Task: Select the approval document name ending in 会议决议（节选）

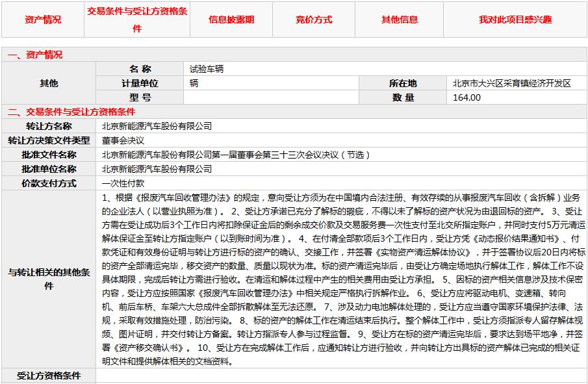Action: 236,155
